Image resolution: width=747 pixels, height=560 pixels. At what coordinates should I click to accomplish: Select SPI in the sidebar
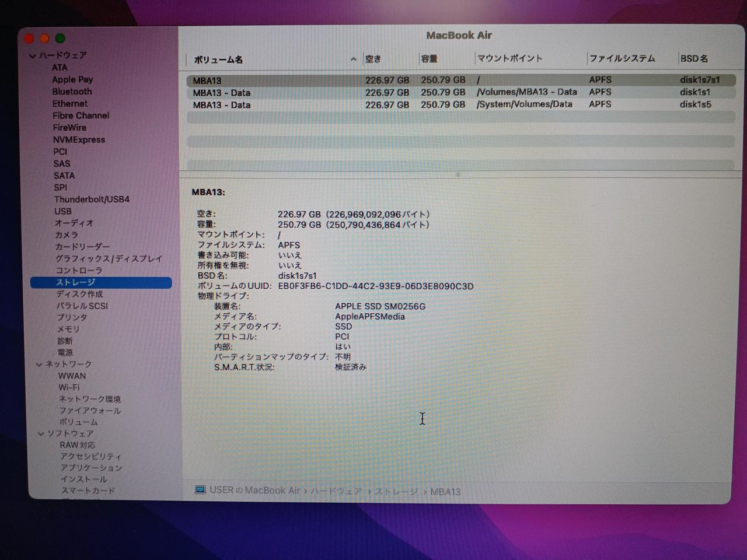click(x=60, y=188)
